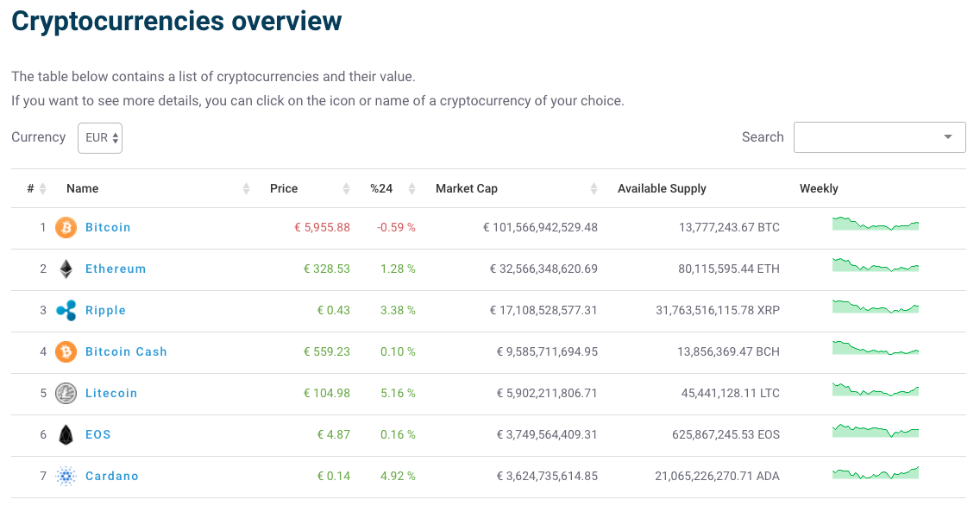
Task: Click the Ripple logo icon
Action: coord(66,310)
